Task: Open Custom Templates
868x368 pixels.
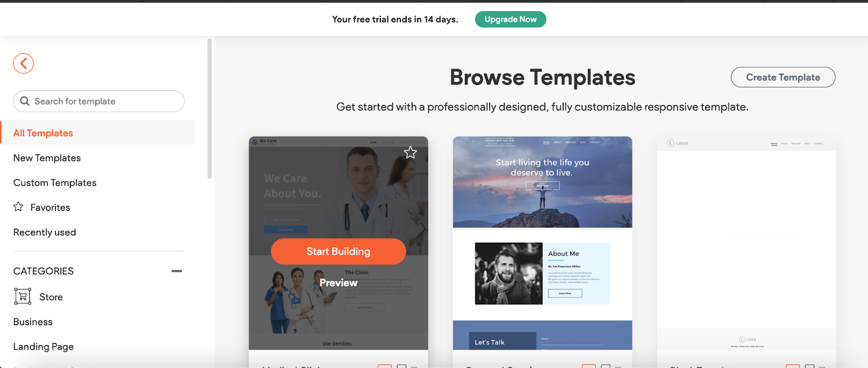Action: tap(55, 183)
